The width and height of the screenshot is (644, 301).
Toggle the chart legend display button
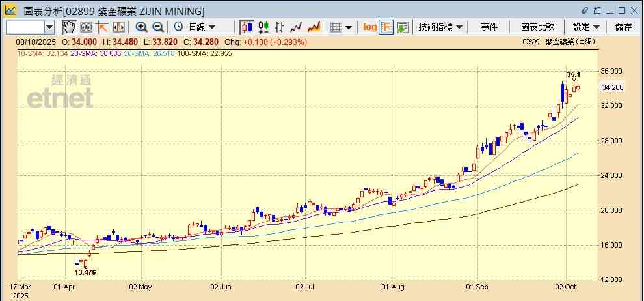(x=386, y=27)
